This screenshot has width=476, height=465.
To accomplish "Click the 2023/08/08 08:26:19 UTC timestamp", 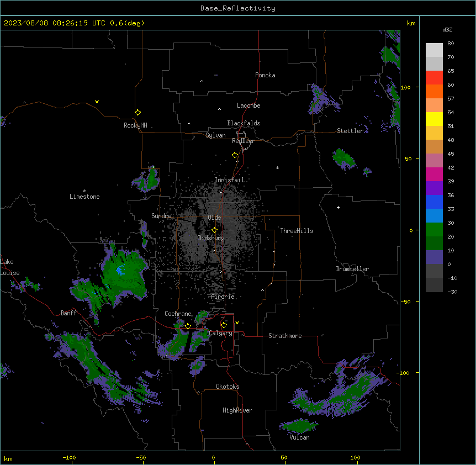I will pos(55,23).
